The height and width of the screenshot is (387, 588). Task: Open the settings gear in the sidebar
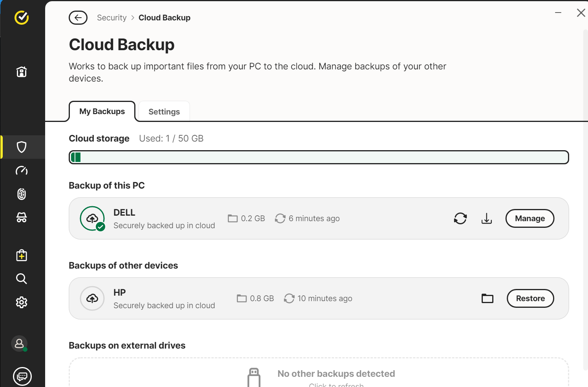click(x=22, y=302)
